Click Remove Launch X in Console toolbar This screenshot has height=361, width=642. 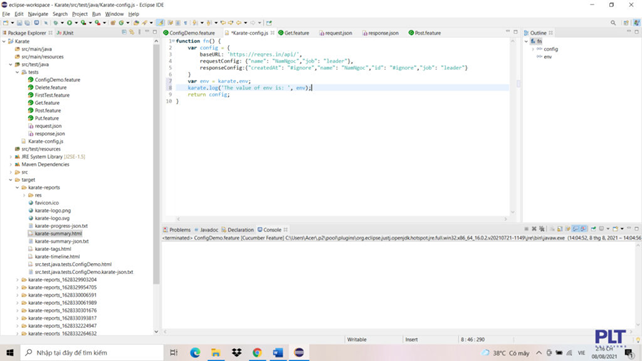coord(534,229)
